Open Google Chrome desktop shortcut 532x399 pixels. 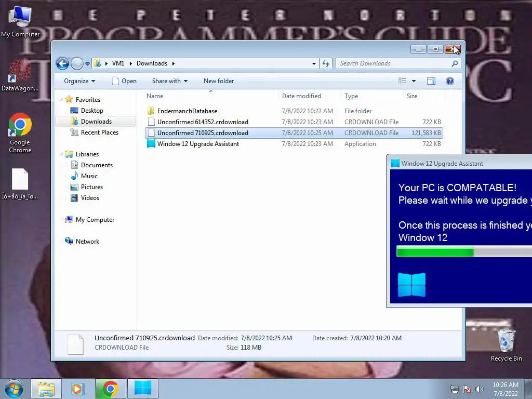[20, 133]
